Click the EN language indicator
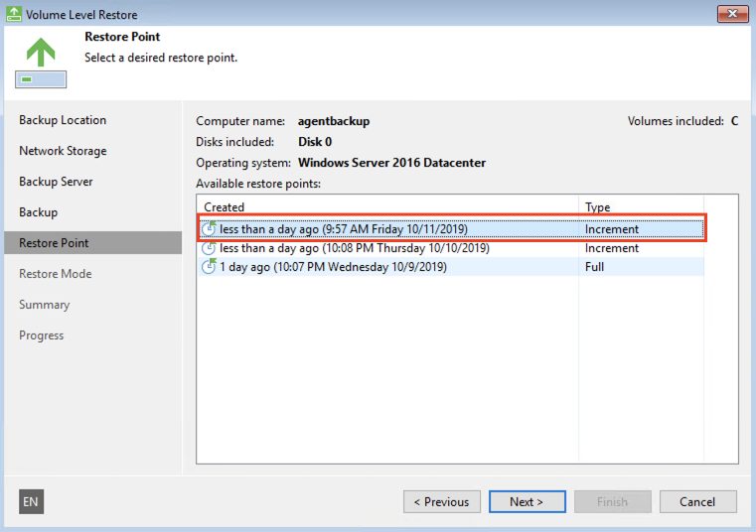Screen dimensions: 756x532 (x=31, y=501)
